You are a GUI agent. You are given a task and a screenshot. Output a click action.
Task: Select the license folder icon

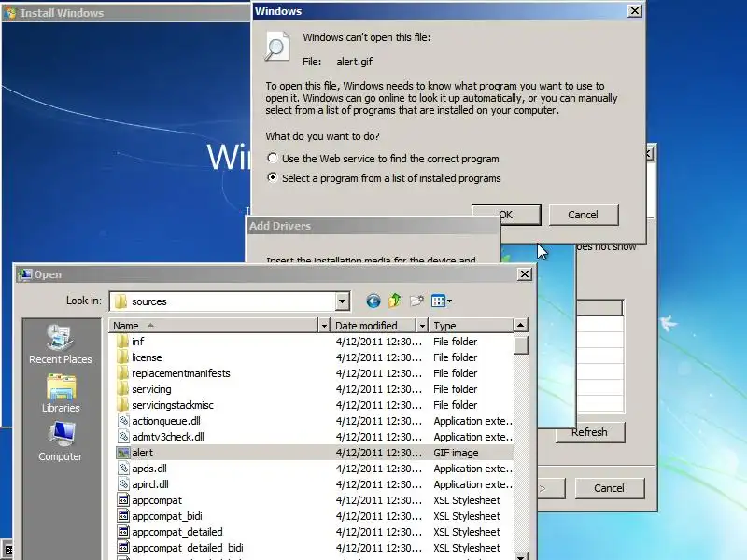tap(123, 357)
